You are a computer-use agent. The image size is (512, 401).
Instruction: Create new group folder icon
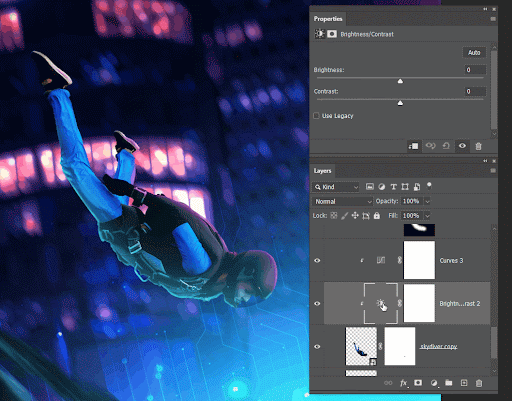tap(449, 383)
